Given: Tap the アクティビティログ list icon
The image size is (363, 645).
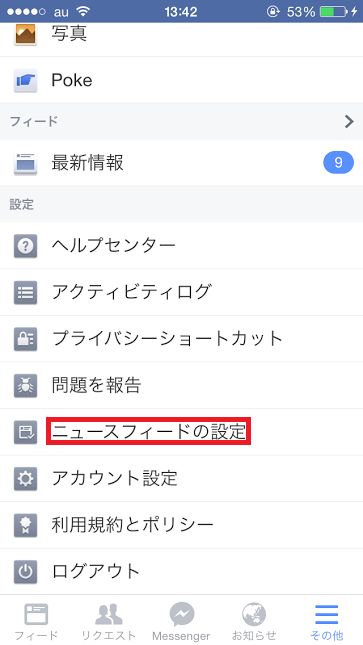Looking at the screenshot, I should point(26,292).
